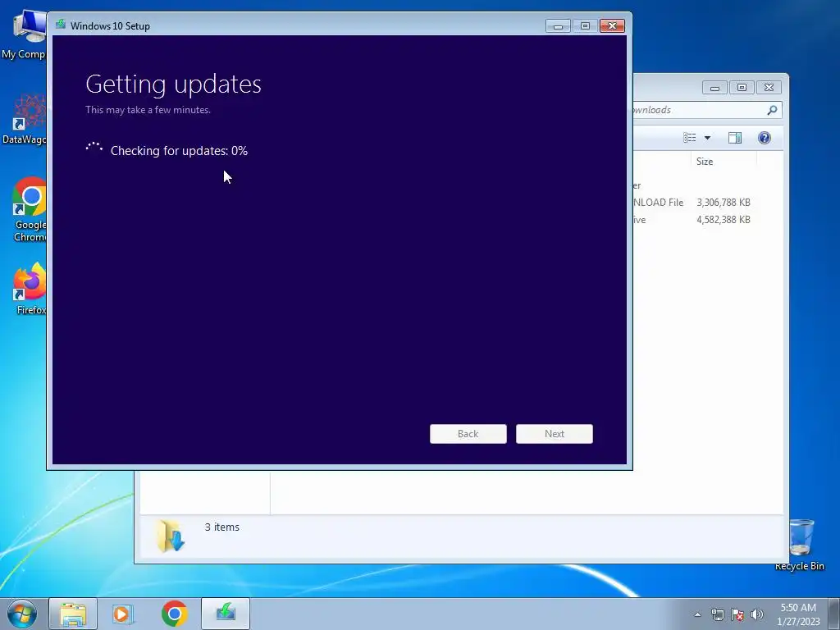
Task: Maximize the Windows 10 Setup window
Action: (x=585, y=25)
